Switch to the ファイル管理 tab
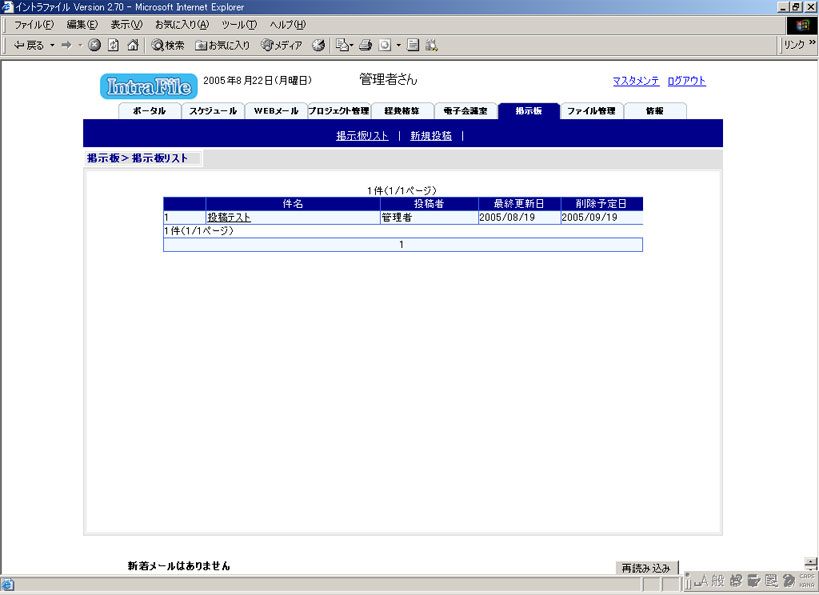The height and width of the screenshot is (595, 819). [591, 111]
